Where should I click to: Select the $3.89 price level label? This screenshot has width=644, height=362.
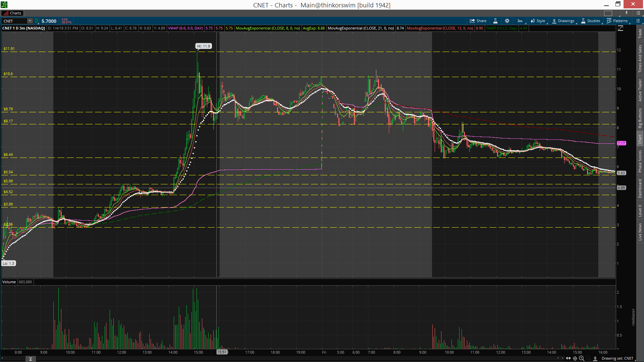pos(8,204)
